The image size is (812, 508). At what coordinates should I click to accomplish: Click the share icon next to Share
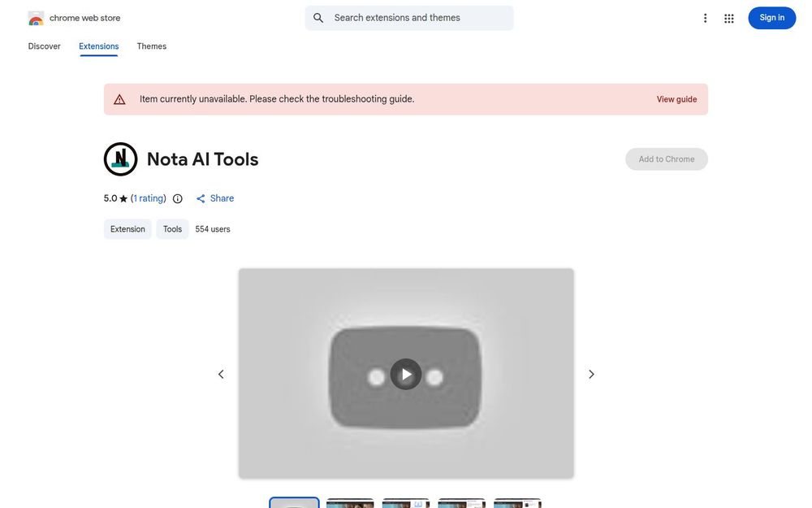[x=201, y=198]
